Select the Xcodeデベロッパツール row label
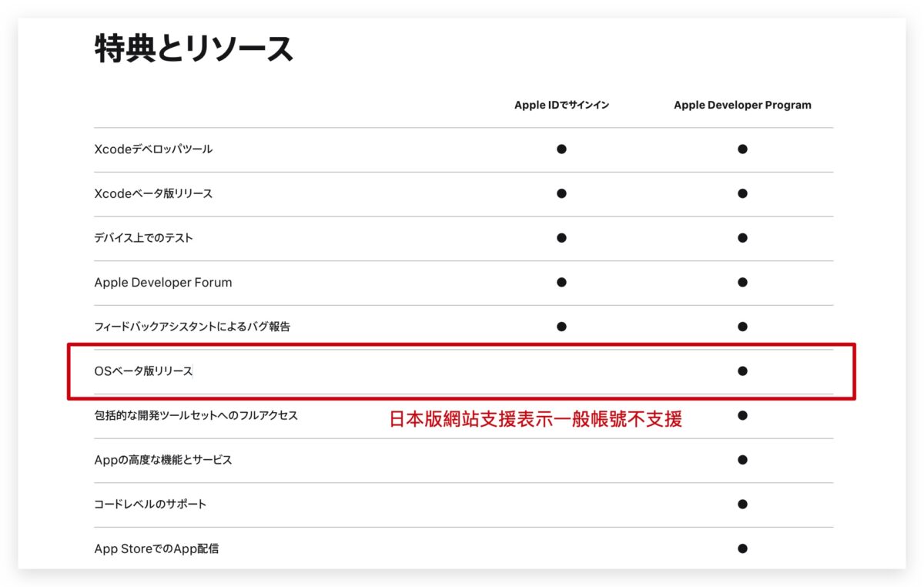 (x=153, y=149)
